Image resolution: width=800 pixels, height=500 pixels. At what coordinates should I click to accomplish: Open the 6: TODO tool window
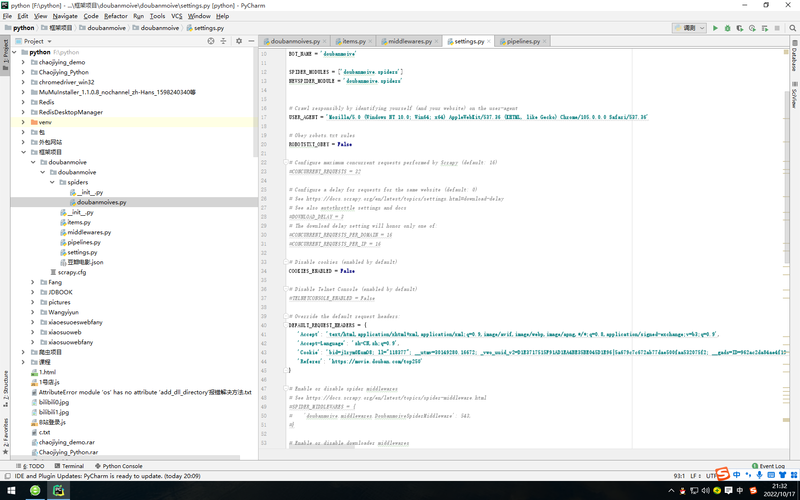coord(30,466)
